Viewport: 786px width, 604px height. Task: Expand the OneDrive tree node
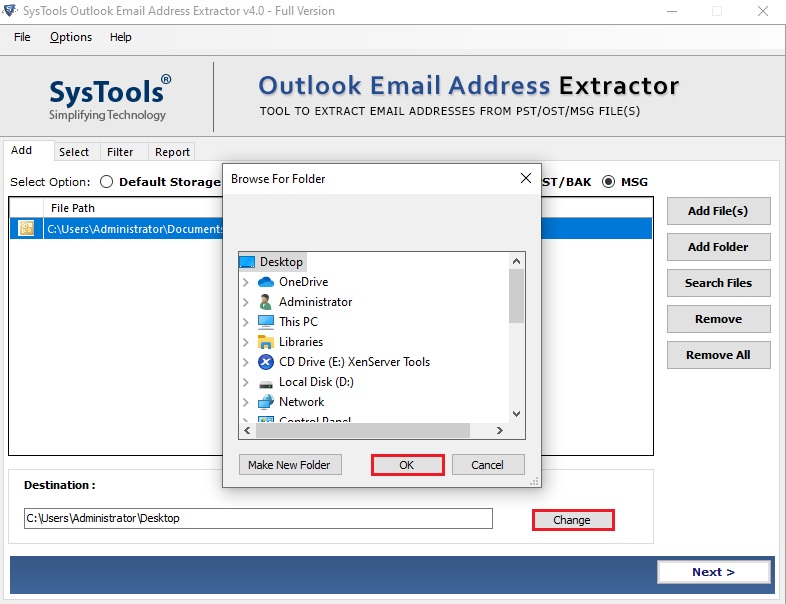tap(246, 282)
